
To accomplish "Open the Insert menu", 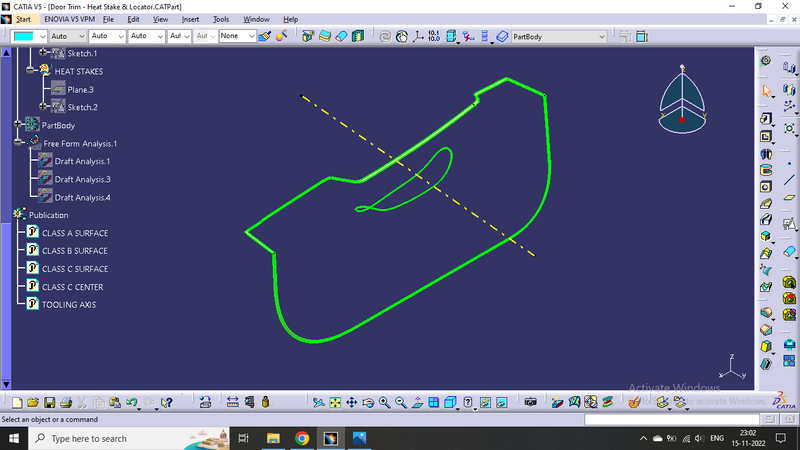I will (190, 19).
